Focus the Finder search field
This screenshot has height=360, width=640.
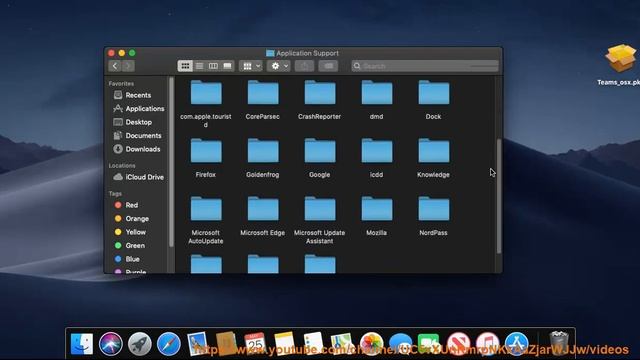pos(425,66)
